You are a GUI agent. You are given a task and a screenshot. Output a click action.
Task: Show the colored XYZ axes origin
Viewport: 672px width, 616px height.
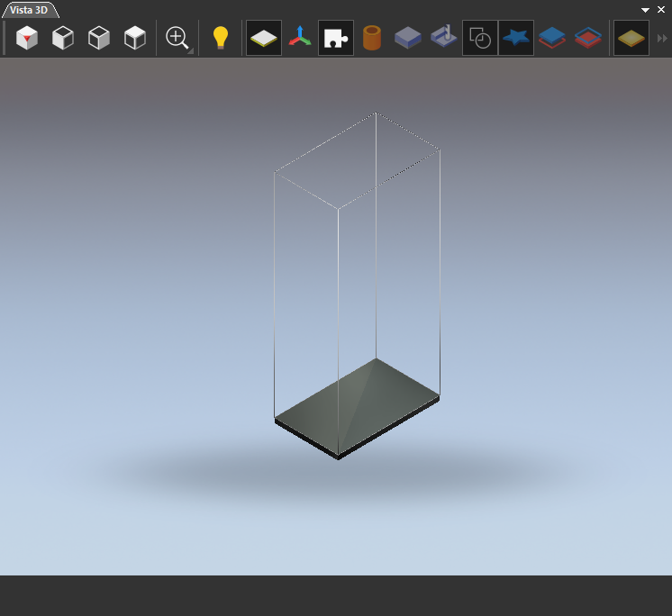point(300,38)
